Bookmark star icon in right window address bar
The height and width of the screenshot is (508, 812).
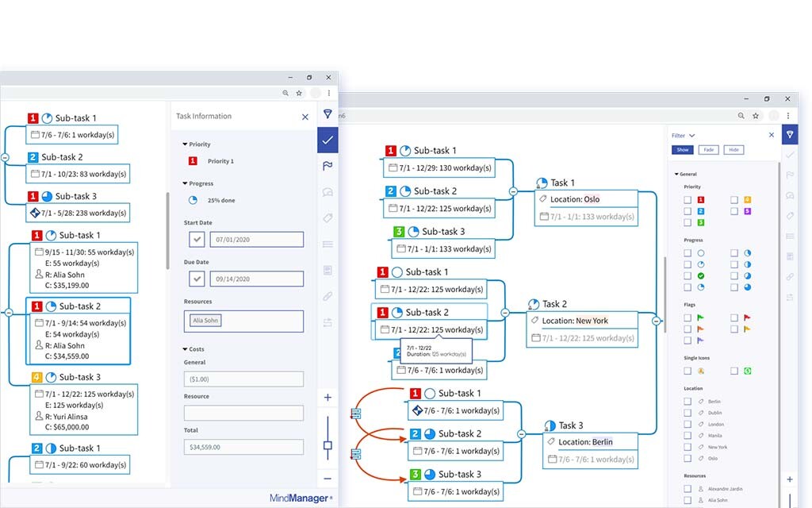tap(756, 116)
